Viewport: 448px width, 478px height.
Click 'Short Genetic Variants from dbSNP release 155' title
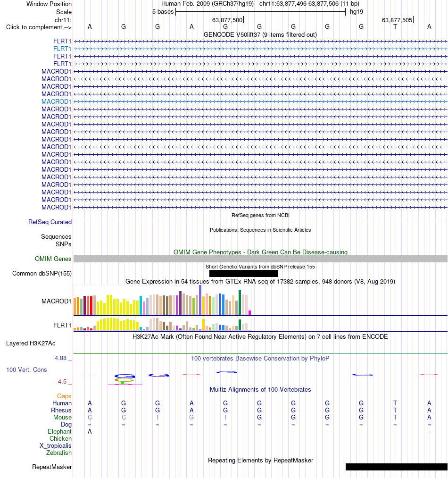click(x=260, y=267)
